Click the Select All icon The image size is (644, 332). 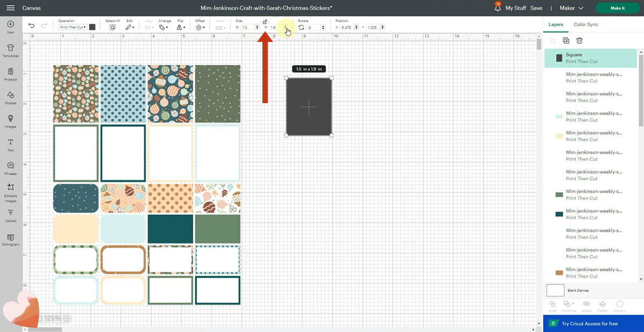click(113, 27)
